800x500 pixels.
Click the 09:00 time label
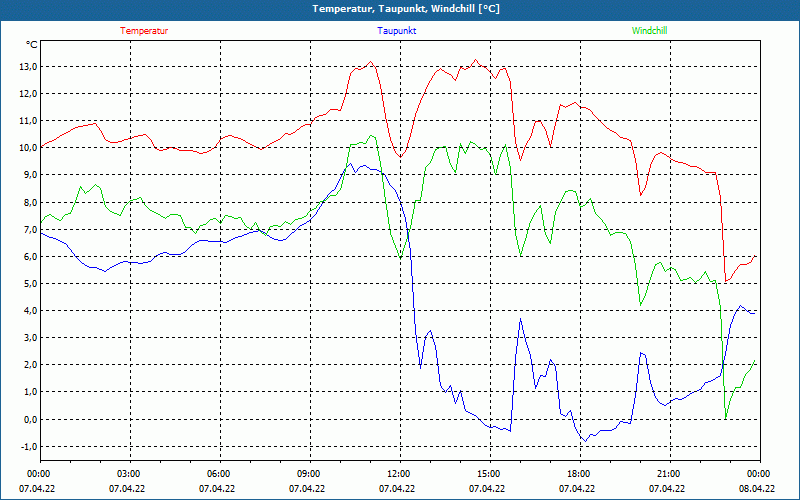pyautogui.click(x=307, y=474)
